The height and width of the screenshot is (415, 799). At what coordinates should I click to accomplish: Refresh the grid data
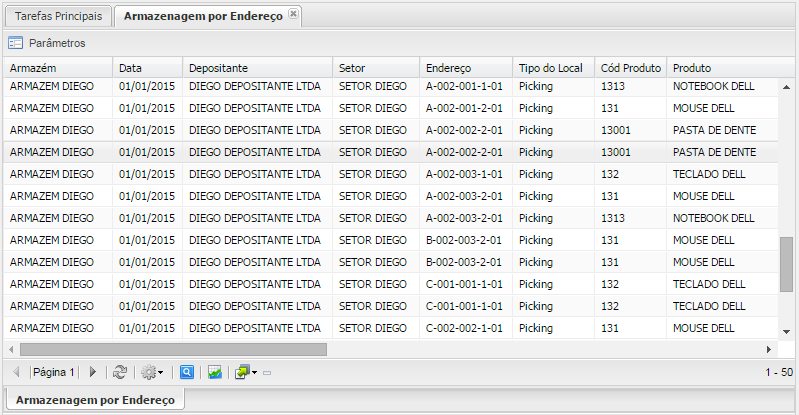tap(120, 372)
